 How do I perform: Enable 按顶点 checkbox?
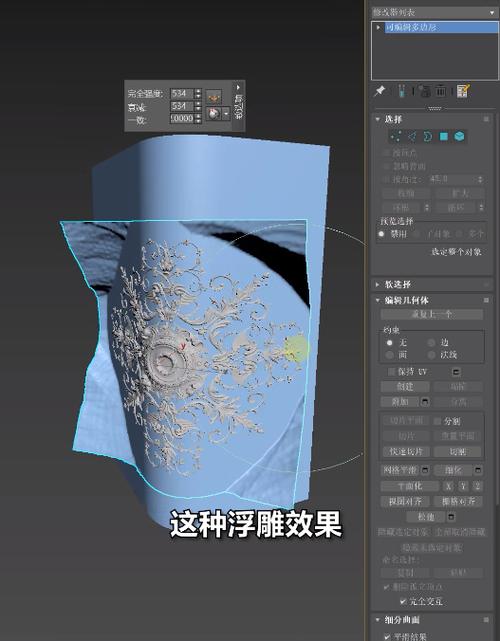pos(386,152)
